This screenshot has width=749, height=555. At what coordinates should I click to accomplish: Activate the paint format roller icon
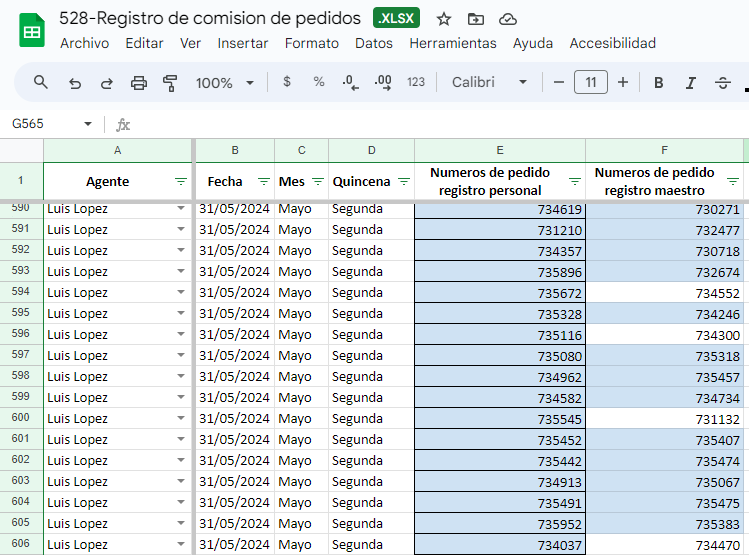coord(170,83)
